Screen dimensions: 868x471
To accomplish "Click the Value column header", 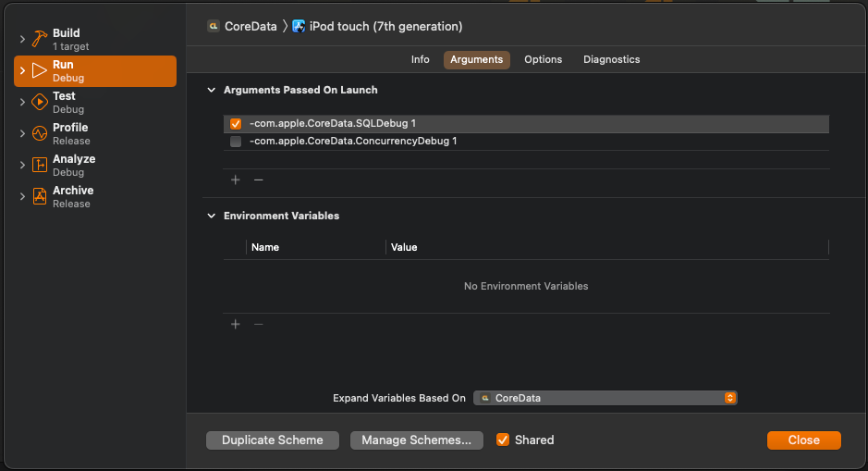I will tap(404, 247).
